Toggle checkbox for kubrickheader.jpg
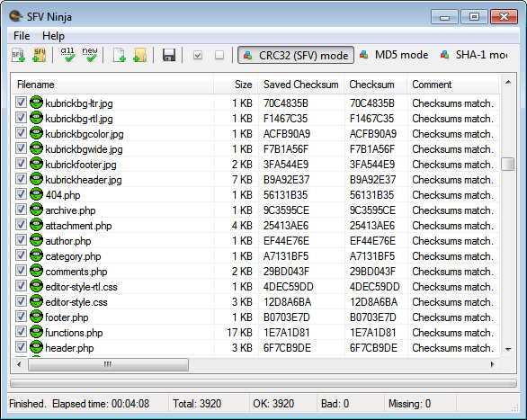Image resolution: width=527 pixels, height=420 pixels. (21, 179)
